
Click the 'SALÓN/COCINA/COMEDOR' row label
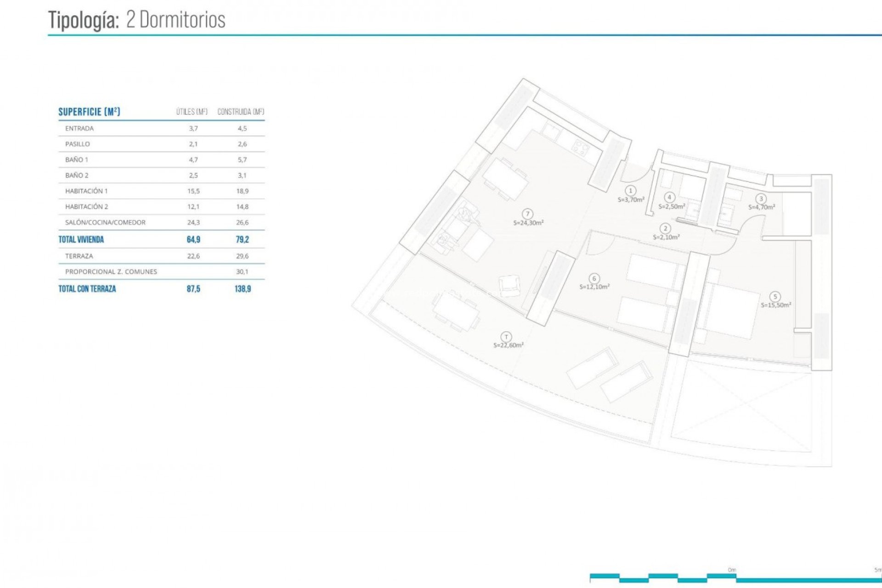[105, 222]
